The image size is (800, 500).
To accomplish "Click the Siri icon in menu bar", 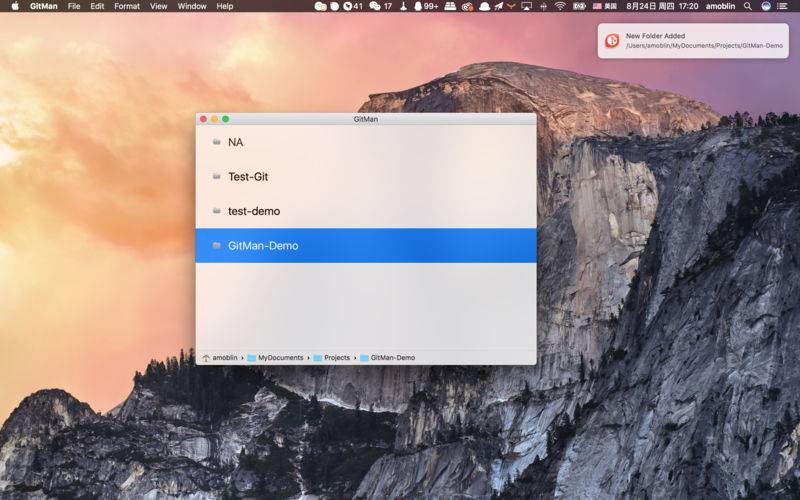I will [x=766, y=6].
